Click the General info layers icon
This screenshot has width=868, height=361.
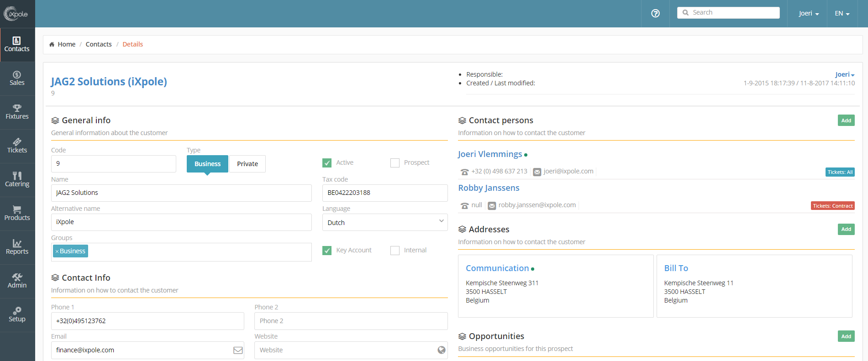click(55, 120)
